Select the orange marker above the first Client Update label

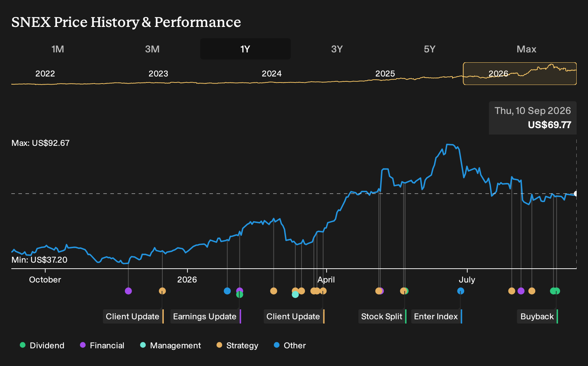pos(162,291)
